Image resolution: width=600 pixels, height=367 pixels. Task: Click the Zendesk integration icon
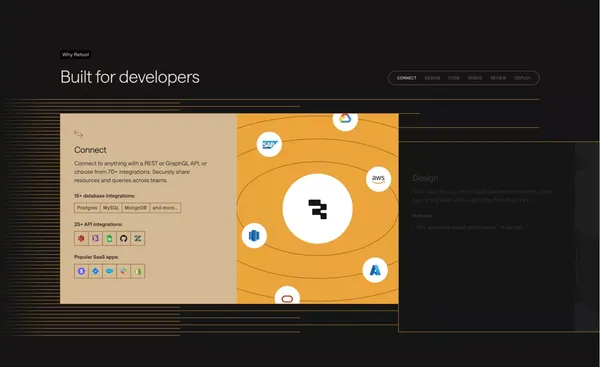137,238
